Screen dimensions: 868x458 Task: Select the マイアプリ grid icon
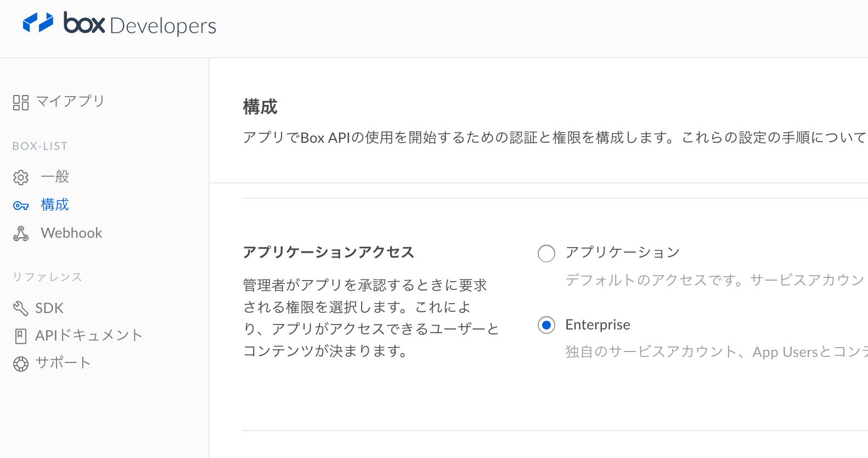(20, 101)
